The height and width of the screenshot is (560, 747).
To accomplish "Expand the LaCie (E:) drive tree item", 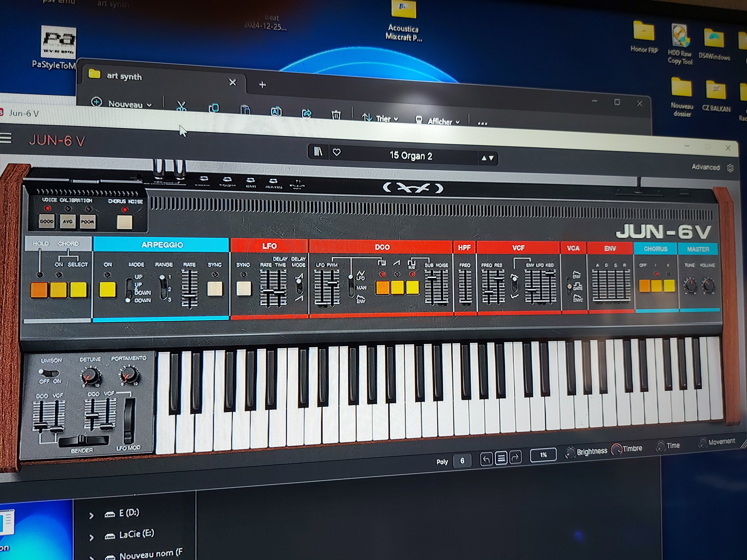I will (91, 537).
